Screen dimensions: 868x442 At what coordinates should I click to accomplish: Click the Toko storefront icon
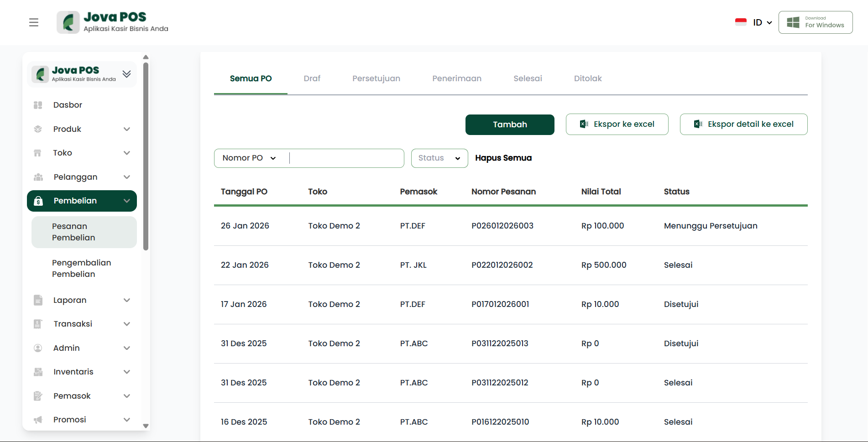coord(38,153)
